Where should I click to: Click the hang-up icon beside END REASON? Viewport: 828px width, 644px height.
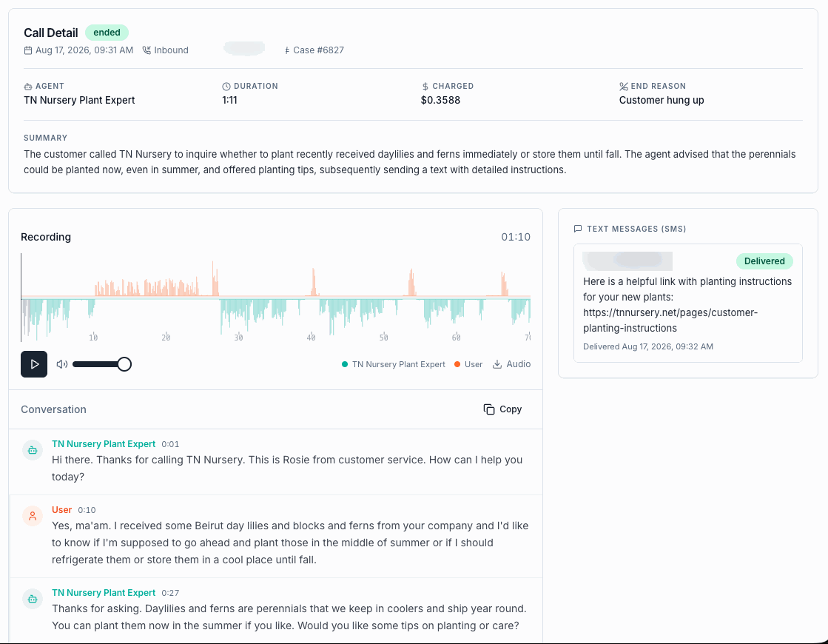coord(624,86)
